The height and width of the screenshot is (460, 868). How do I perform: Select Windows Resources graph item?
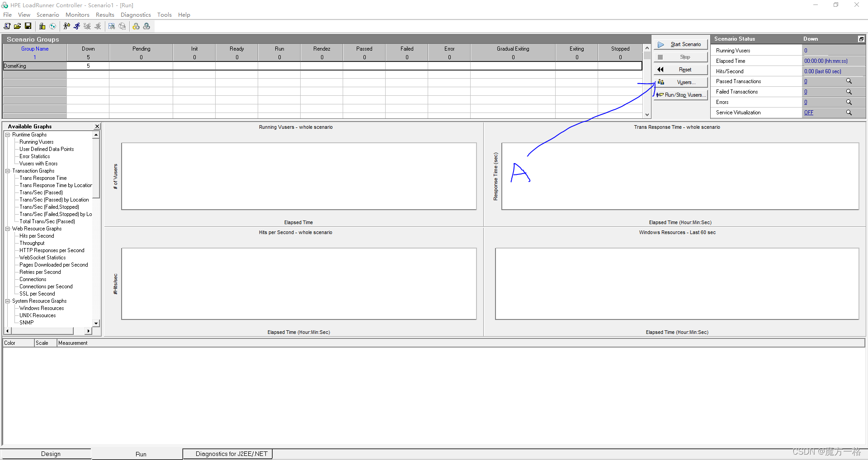42,308
